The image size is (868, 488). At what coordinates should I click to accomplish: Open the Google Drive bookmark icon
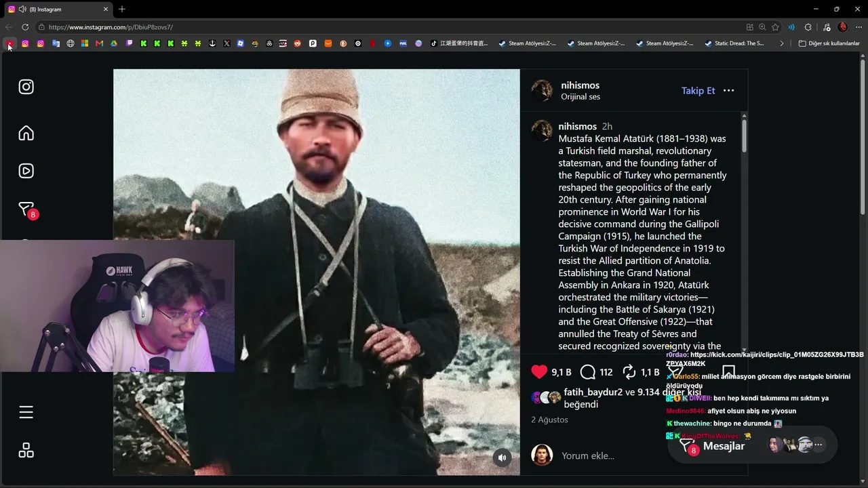114,43
